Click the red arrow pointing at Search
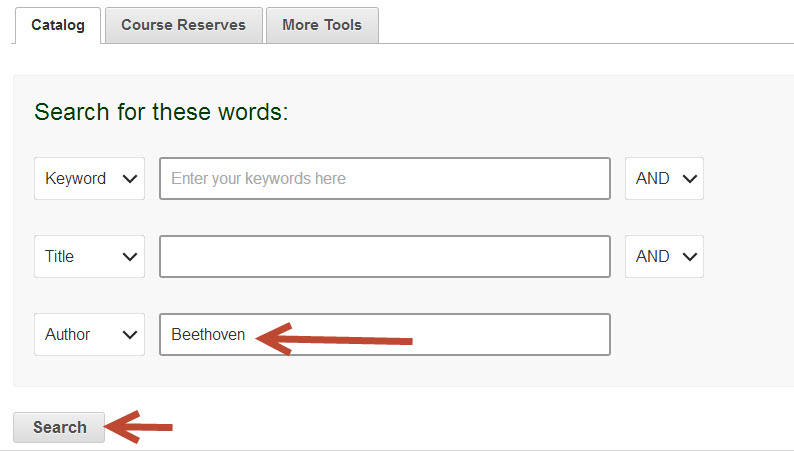The image size is (794, 451). tap(139, 428)
